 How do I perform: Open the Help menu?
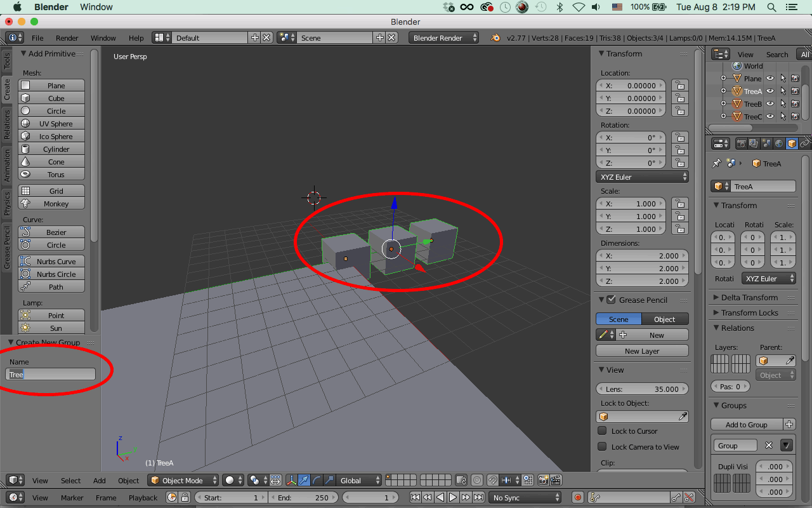pos(136,37)
